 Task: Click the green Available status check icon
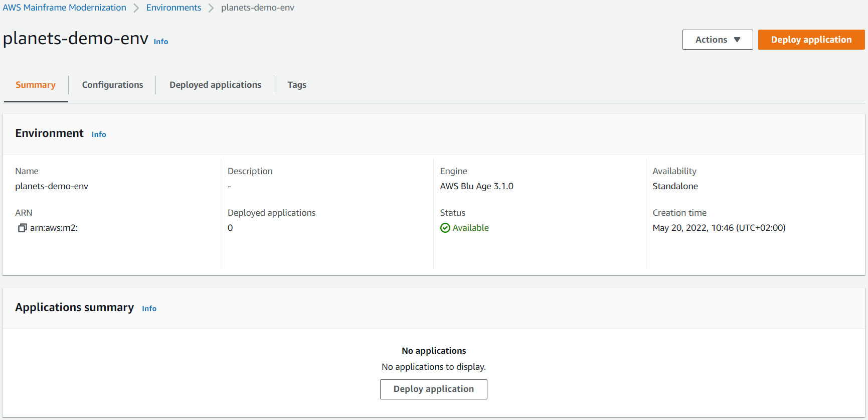(x=445, y=228)
